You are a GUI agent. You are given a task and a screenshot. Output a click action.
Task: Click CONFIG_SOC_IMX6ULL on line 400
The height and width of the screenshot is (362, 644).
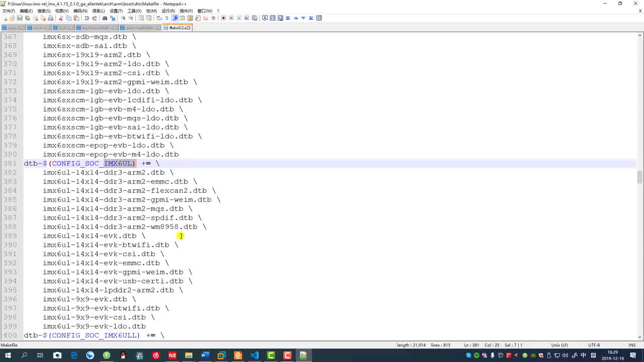click(95, 335)
